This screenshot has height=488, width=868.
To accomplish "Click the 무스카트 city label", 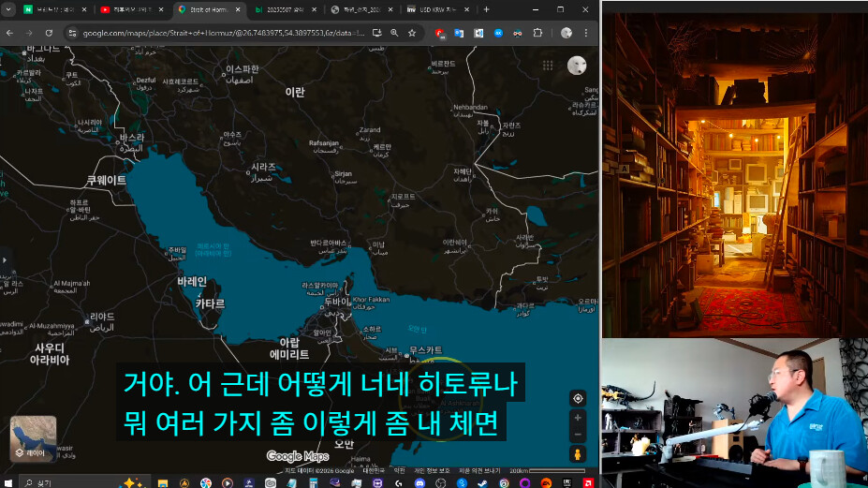I will 425,350.
